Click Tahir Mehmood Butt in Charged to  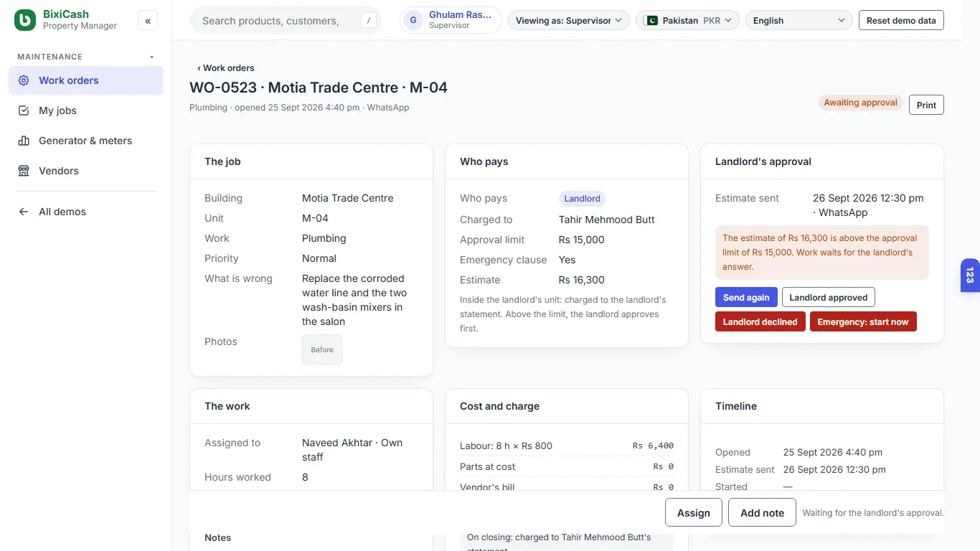pos(607,220)
